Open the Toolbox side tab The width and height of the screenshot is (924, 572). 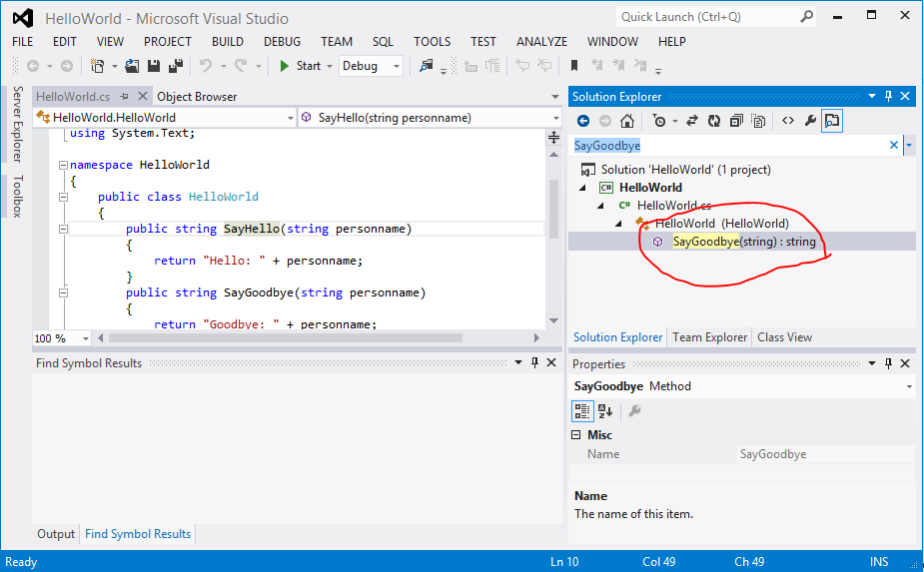[x=18, y=197]
